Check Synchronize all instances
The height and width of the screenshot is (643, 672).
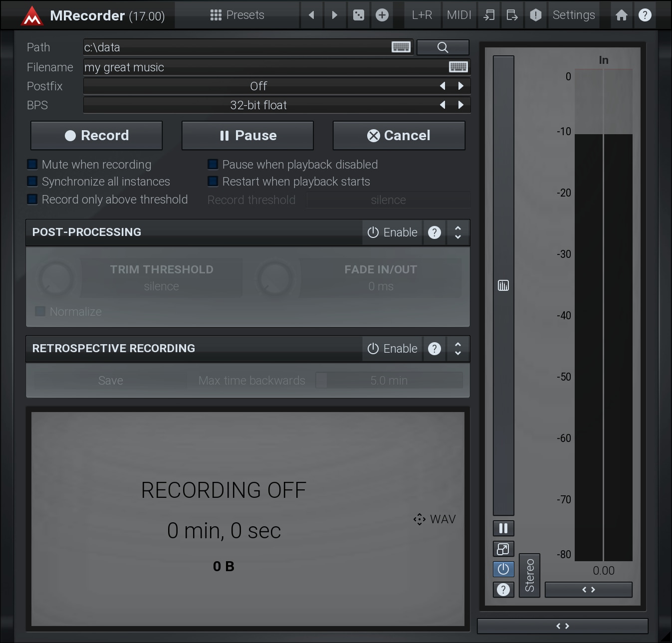[x=32, y=182]
